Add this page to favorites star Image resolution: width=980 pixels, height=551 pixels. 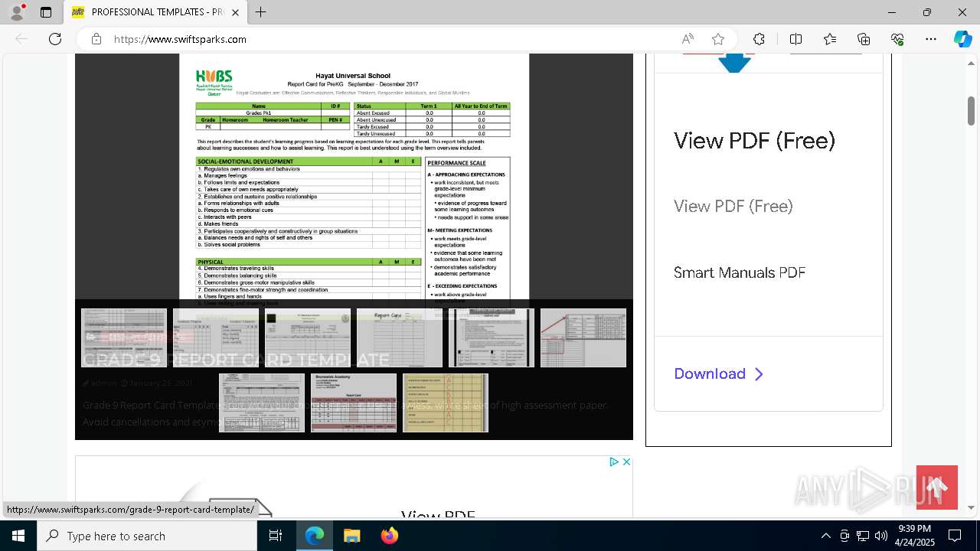pos(717,39)
